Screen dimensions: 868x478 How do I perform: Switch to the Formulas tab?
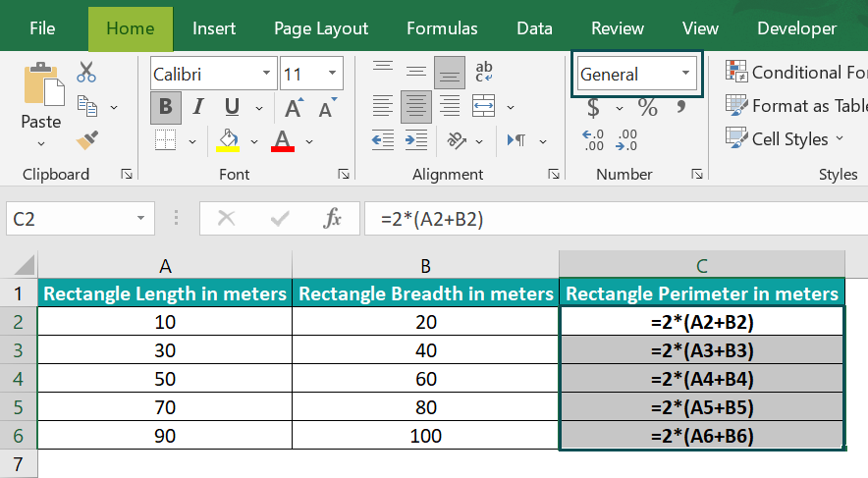point(442,28)
